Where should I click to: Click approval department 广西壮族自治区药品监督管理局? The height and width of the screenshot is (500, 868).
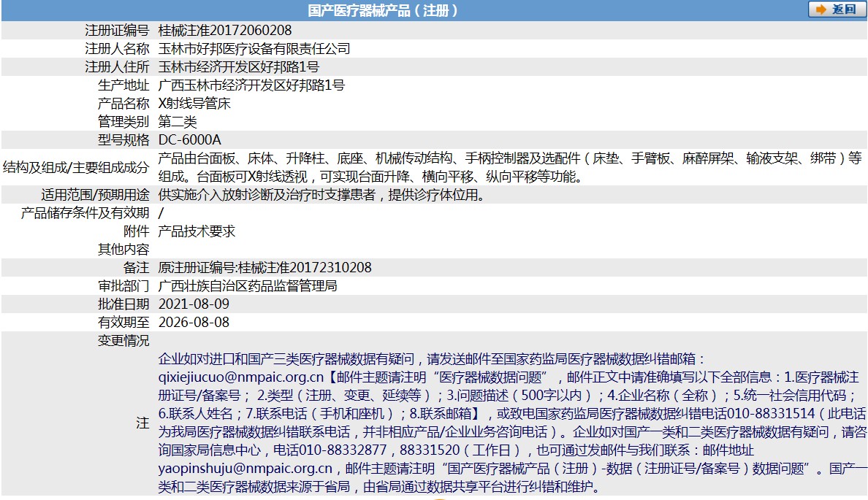pyautogui.click(x=248, y=286)
